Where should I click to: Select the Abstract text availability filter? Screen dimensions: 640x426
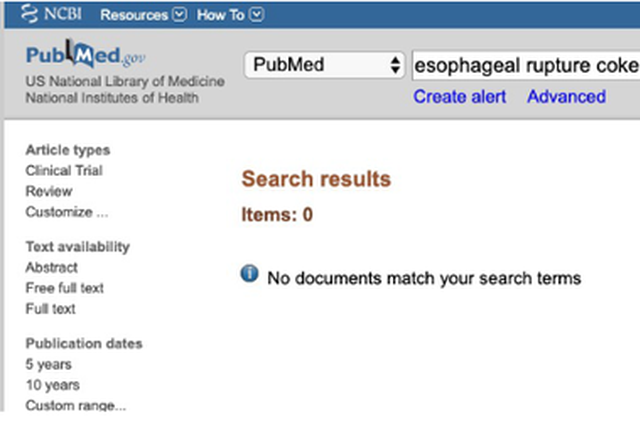52,267
